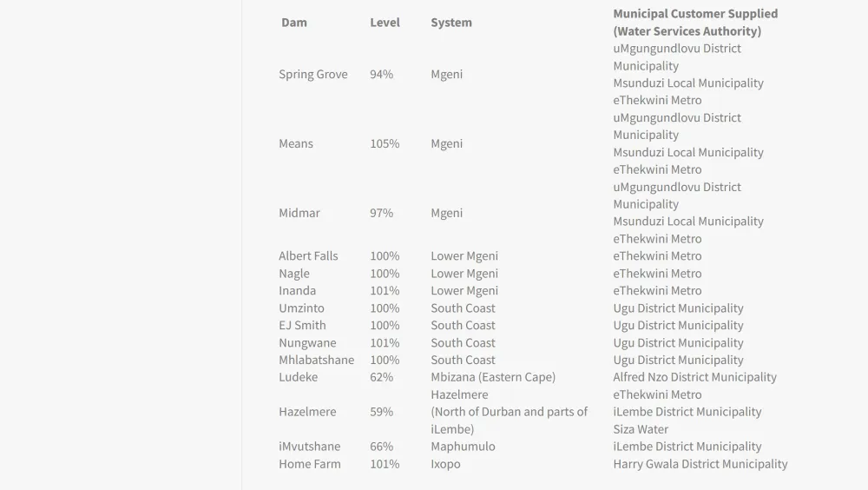Viewport: 868px width, 490px height.
Task: Click the Nagle dam entry
Action: [294, 274]
